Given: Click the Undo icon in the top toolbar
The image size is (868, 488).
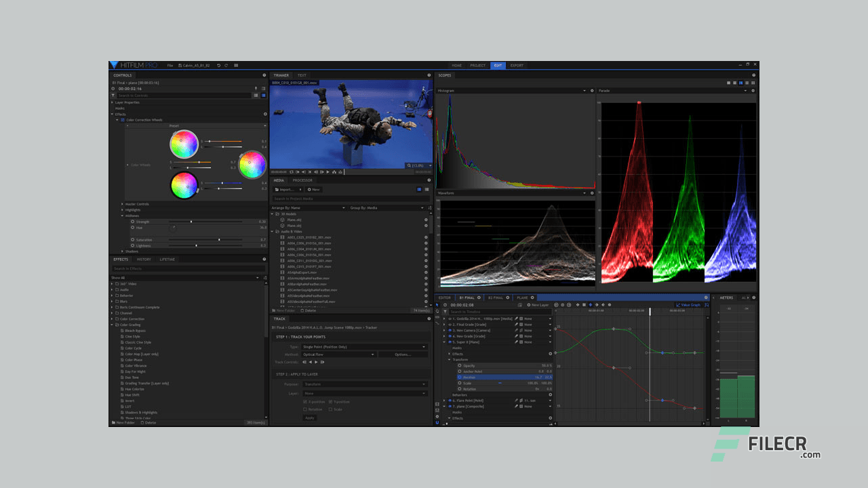Looking at the screenshot, I should 218,65.
